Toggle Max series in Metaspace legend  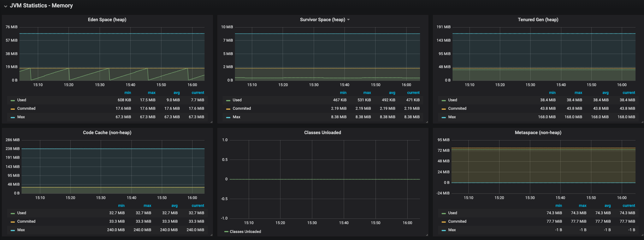[x=452, y=230]
